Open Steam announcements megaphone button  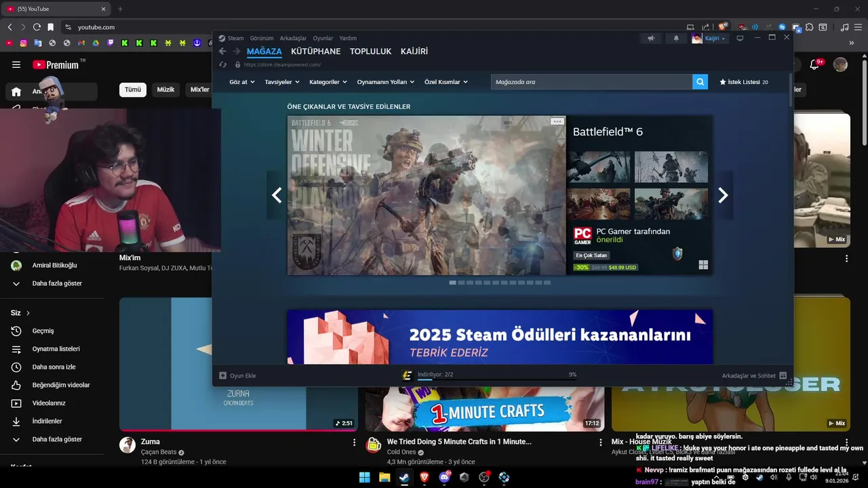(x=651, y=39)
